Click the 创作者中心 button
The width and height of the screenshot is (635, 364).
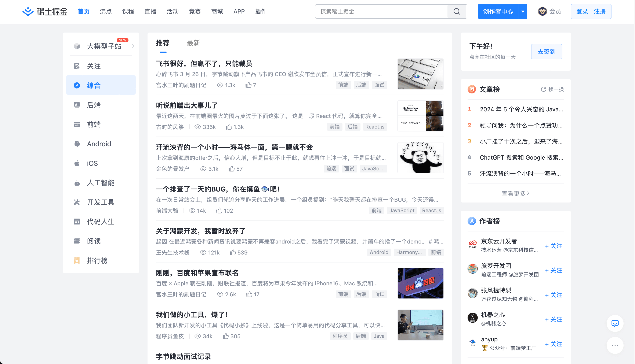click(x=498, y=11)
